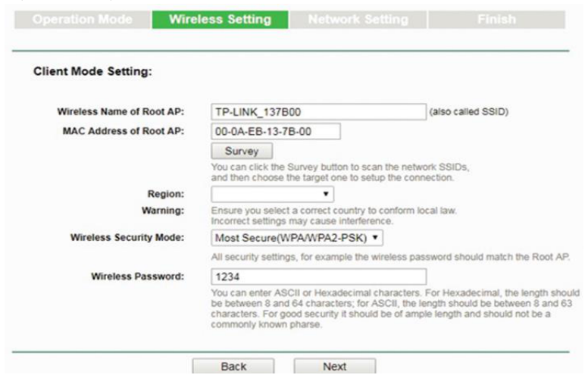This screenshot has width=588, height=378.
Task: Click the Client Mode Setting heading
Action: point(93,71)
